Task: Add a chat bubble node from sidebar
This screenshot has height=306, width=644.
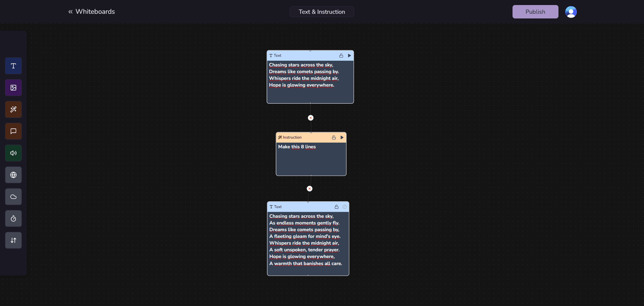Action: pyautogui.click(x=13, y=131)
